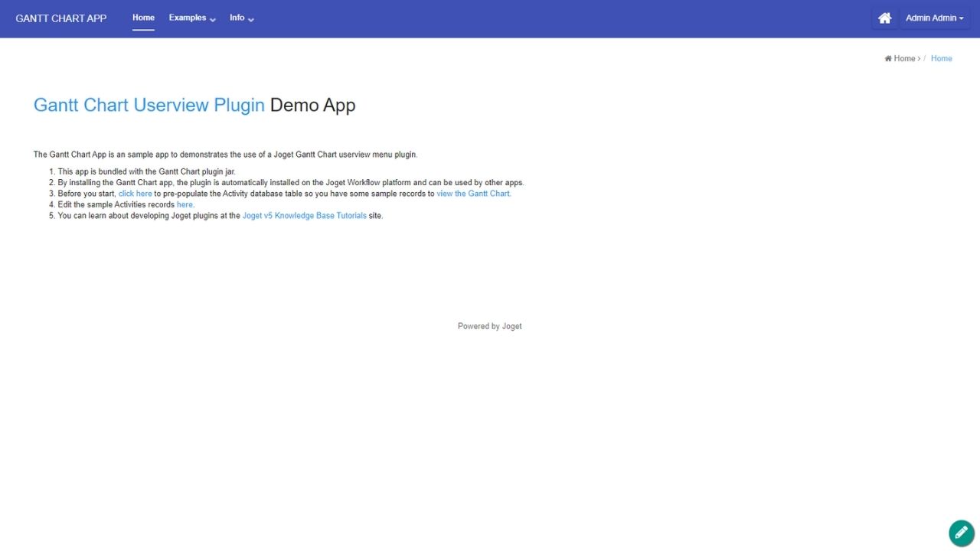
Task: Click the Gantt Chart Userview Plugin heading
Action: tap(149, 105)
